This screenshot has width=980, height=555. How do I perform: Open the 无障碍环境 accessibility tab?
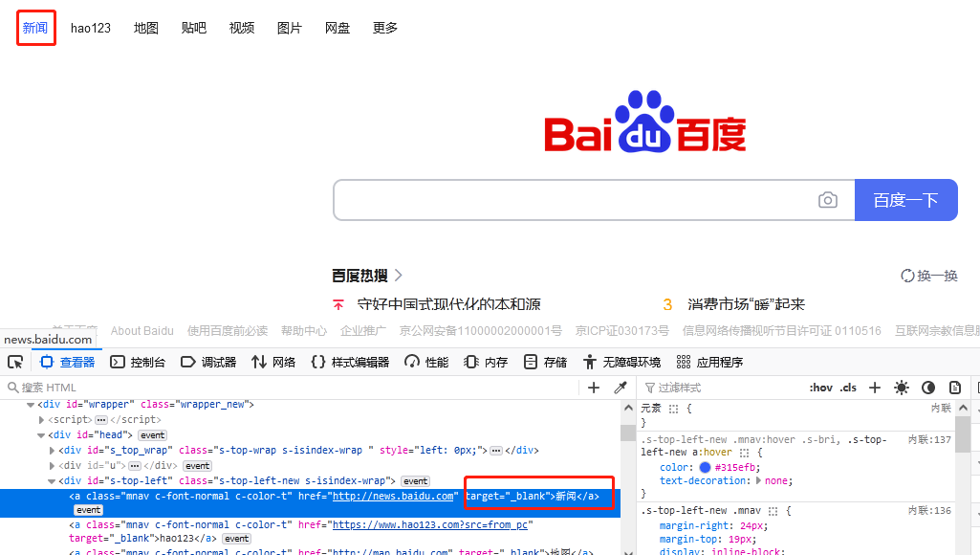[621, 363]
